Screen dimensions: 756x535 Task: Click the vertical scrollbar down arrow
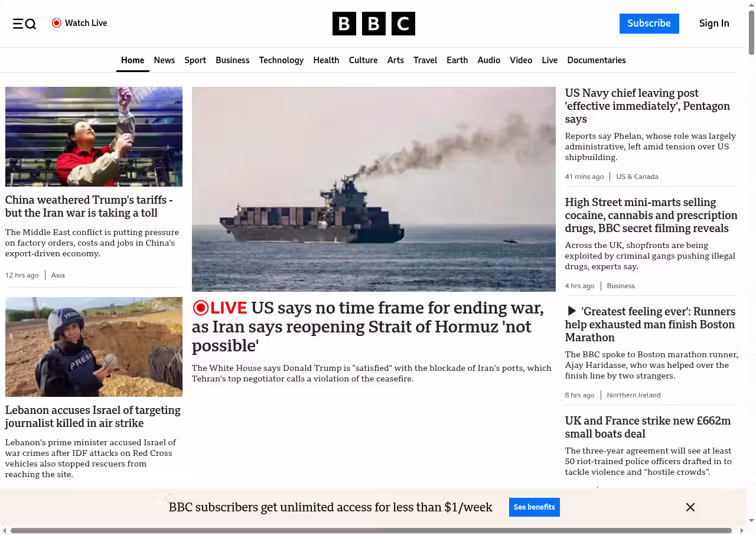coord(751,520)
